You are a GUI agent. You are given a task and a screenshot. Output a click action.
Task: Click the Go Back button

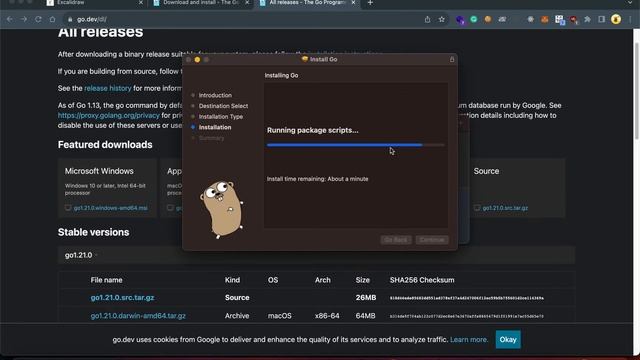tap(396, 240)
